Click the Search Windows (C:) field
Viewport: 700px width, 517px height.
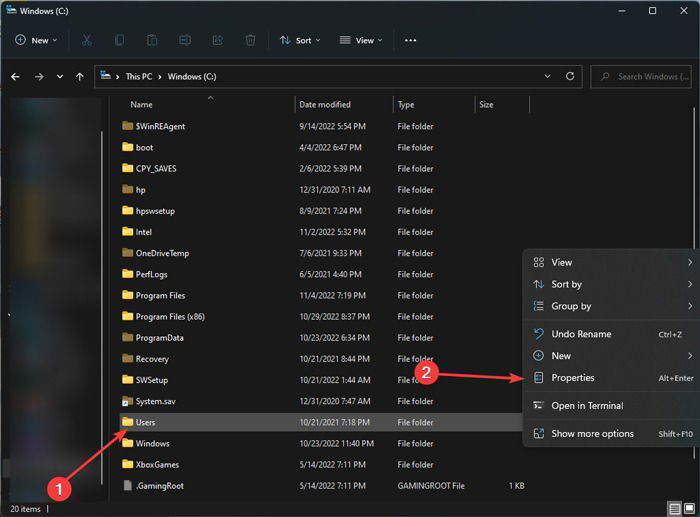click(x=641, y=77)
